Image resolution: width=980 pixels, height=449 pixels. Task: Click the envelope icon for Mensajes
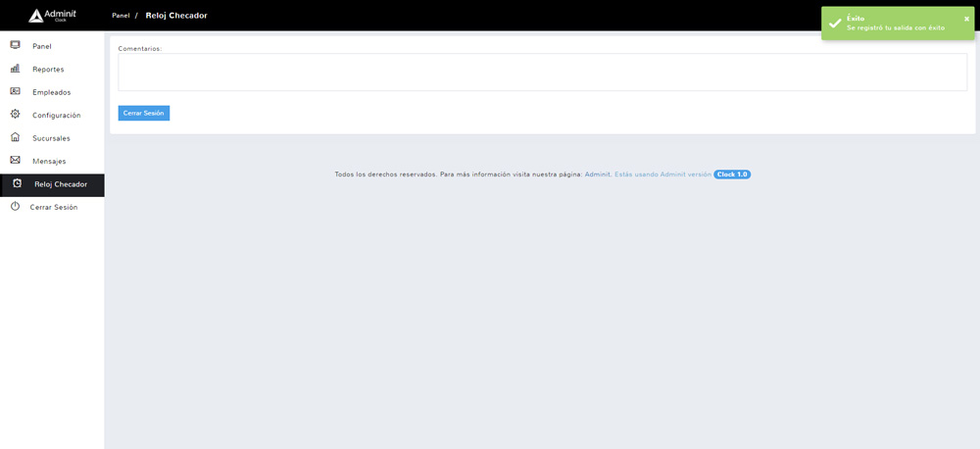[15, 160]
